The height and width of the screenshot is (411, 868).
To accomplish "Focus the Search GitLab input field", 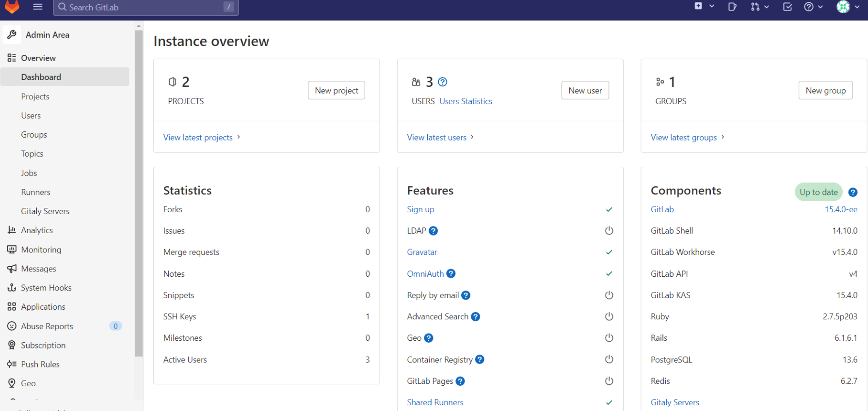I will [146, 7].
